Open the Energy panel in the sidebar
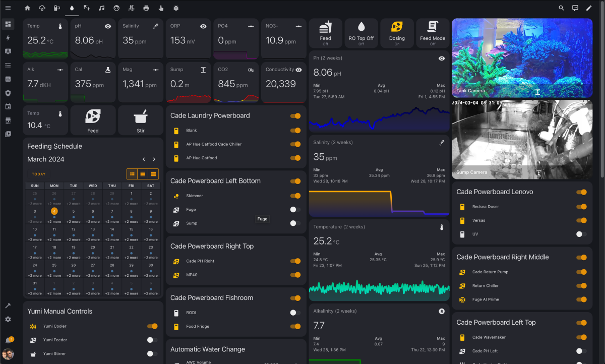Image resolution: width=605 pixels, height=364 pixels. pyautogui.click(x=8, y=38)
